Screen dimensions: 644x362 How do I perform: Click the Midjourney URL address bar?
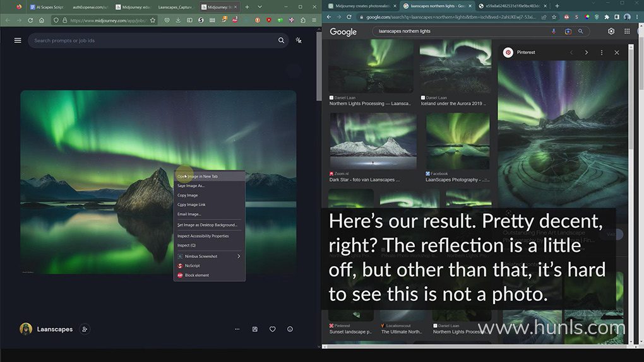(108, 20)
